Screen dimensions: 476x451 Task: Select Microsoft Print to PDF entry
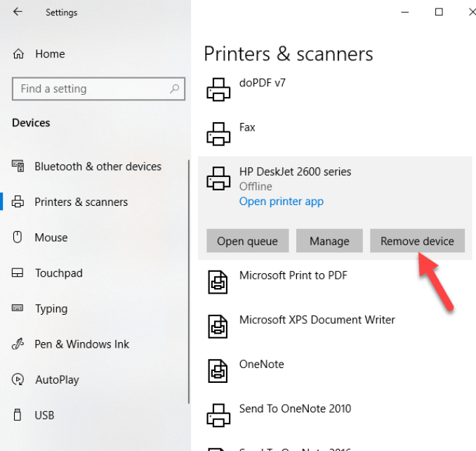(293, 275)
